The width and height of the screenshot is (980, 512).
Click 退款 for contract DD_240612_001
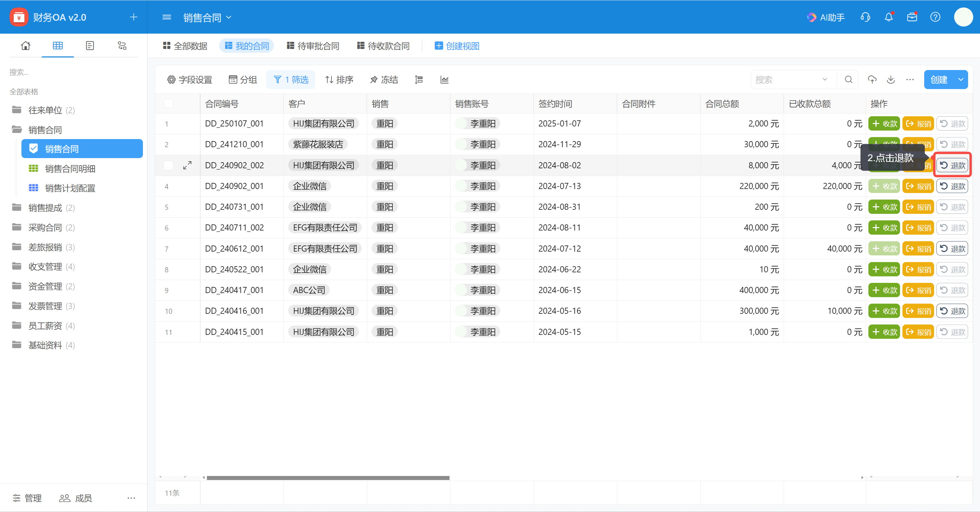(952, 249)
